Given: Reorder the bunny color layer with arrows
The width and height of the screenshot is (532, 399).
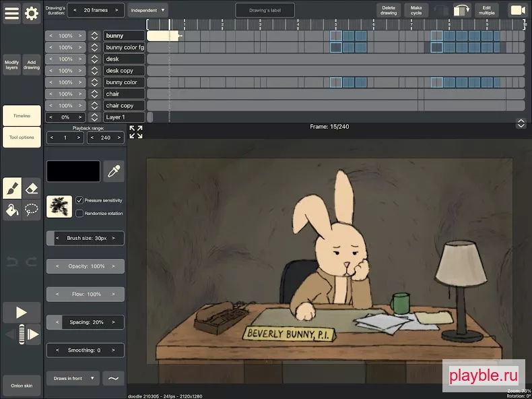Looking at the screenshot, I should [x=95, y=82].
